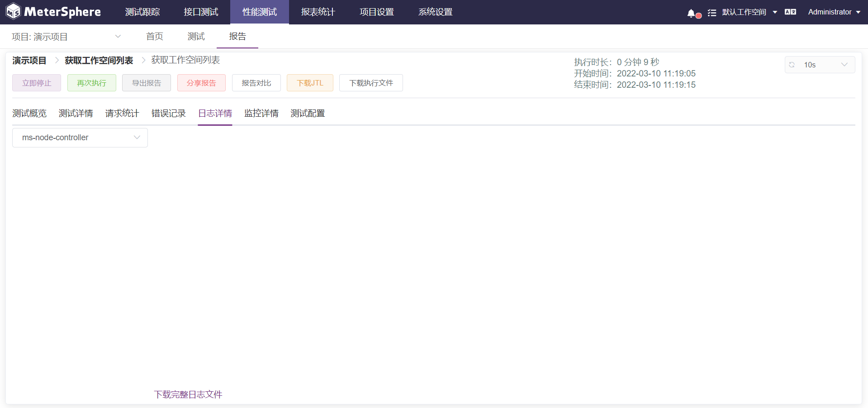Image resolution: width=868 pixels, height=408 pixels.
Task: Click 再次执行 to rerun the test
Action: (x=91, y=83)
